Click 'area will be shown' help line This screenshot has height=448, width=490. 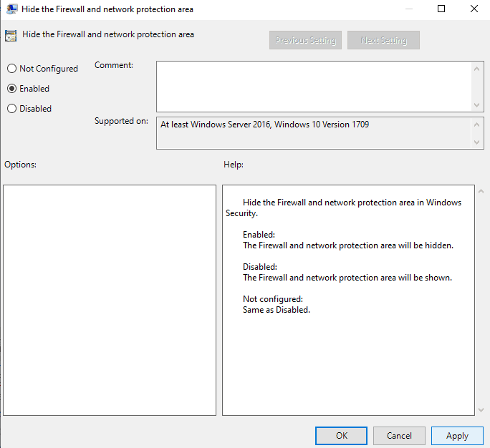(347, 278)
